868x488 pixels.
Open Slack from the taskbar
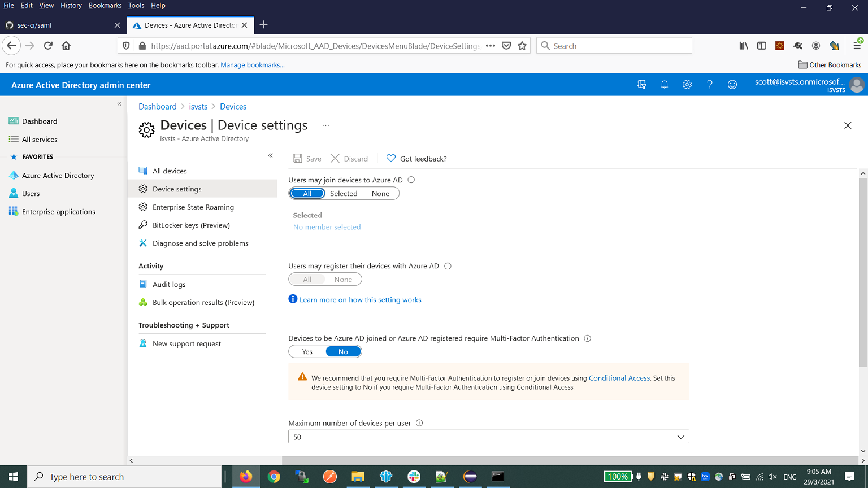[414, 477]
